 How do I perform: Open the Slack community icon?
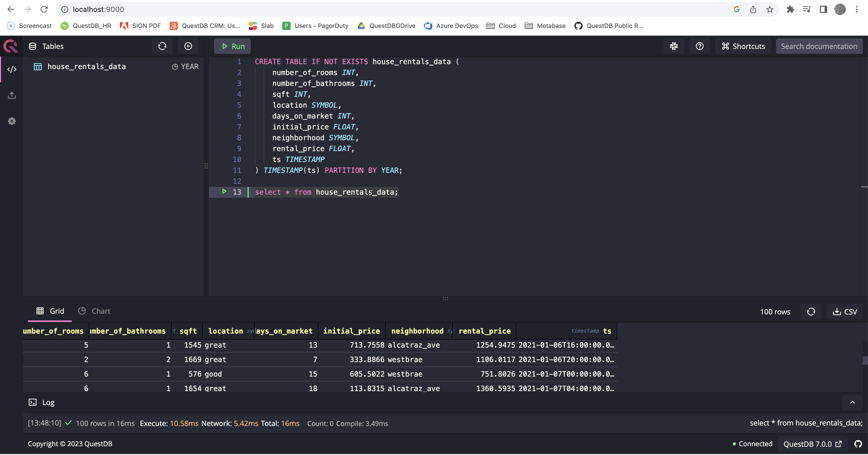[x=674, y=46]
